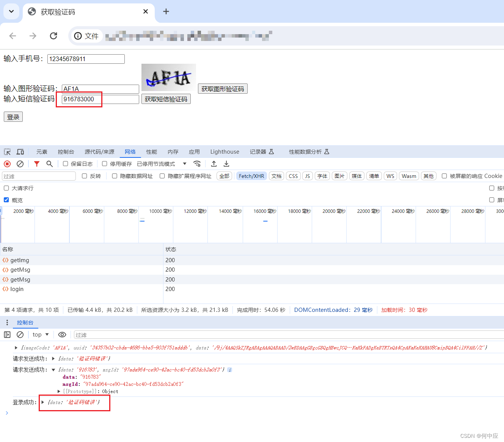
Task: Select the WS filter type
Action: [390, 176]
